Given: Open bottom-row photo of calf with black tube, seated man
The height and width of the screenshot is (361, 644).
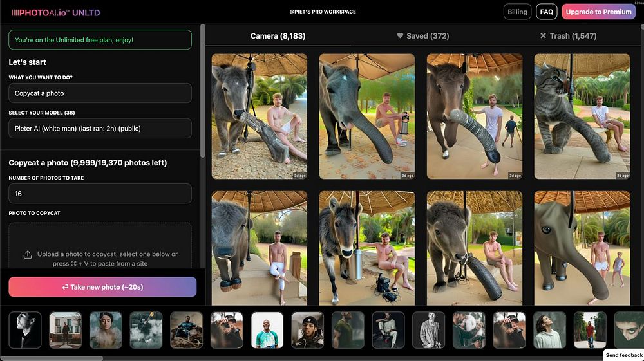Looking at the screenshot, I should point(475,248).
